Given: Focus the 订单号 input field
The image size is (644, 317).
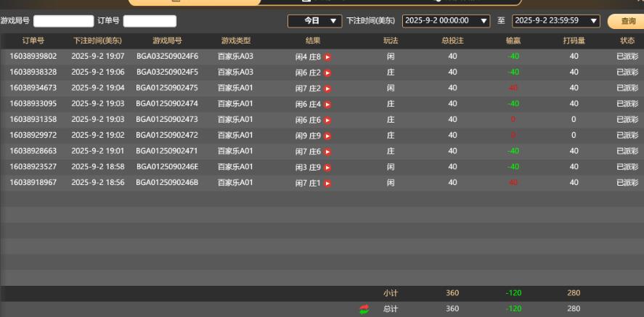Looking at the screenshot, I should 150,21.
